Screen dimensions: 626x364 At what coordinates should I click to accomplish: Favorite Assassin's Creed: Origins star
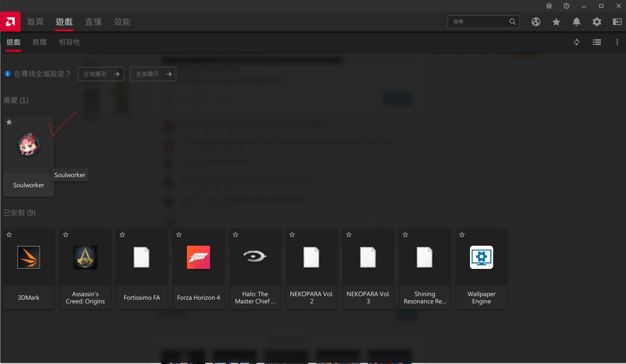[66, 235]
